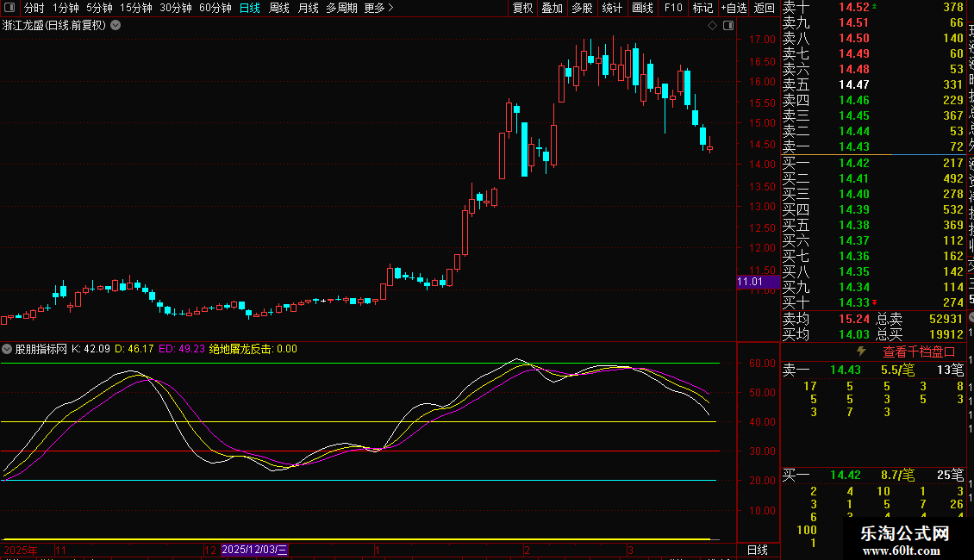
Task: Click the 日线 label at chart bottom right
Action: 757,550
